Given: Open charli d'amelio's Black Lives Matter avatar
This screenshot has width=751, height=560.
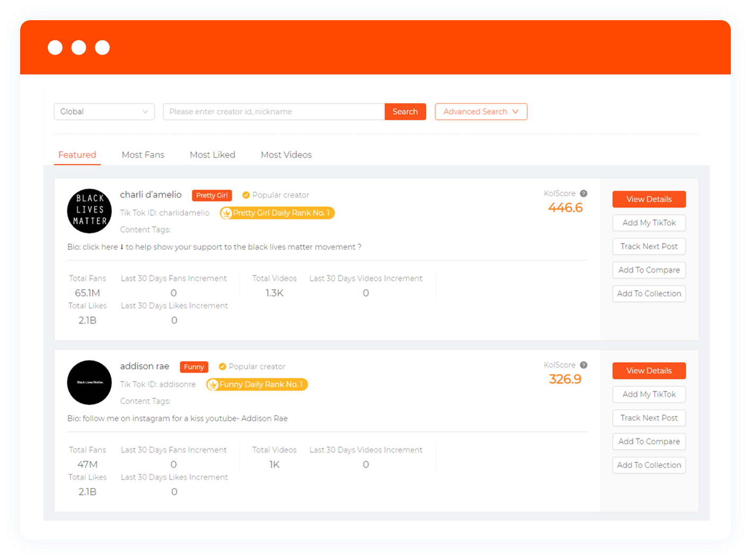Looking at the screenshot, I should point(89,211).
